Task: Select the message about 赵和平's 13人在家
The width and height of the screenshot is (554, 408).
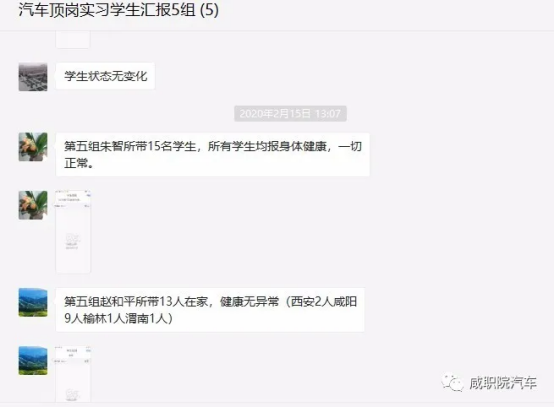Action: point(210,310)
